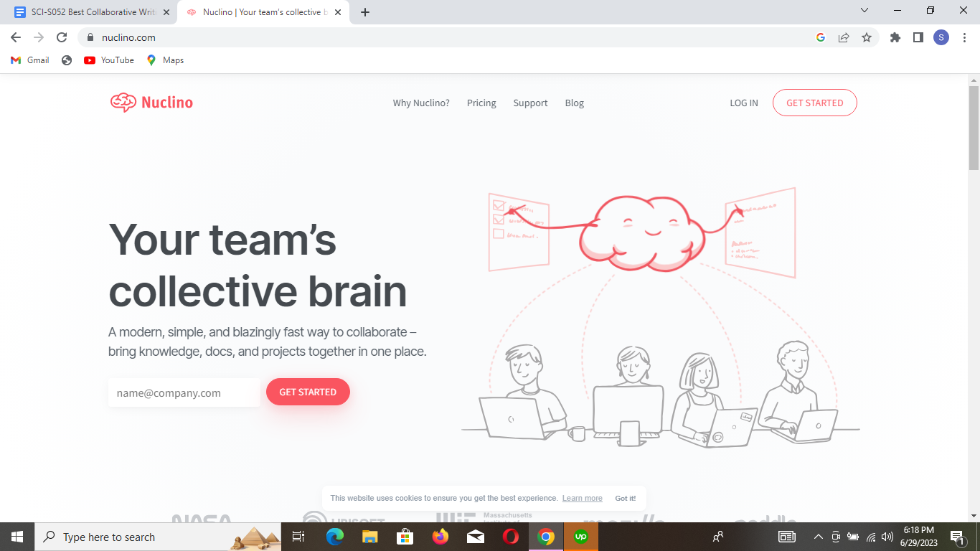The width and height of the screenshot is (980, 551).
Task: Open Gmail from the bookmarks bar
Action: 29,60
